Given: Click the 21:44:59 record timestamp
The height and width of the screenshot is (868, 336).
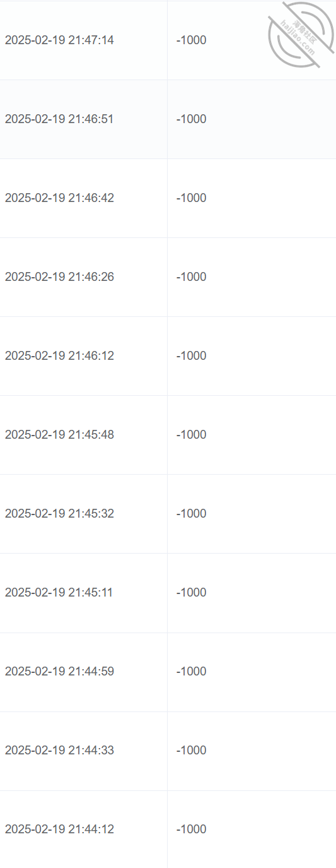Looking at the screenshot, I should (59, 672).
